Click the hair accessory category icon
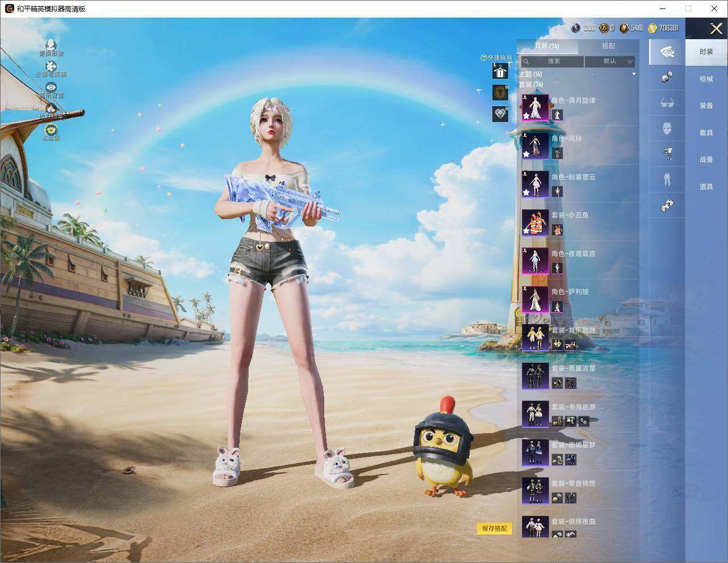Screen dimensions: 728x563 pyautogui.click(x=667, y=77)
